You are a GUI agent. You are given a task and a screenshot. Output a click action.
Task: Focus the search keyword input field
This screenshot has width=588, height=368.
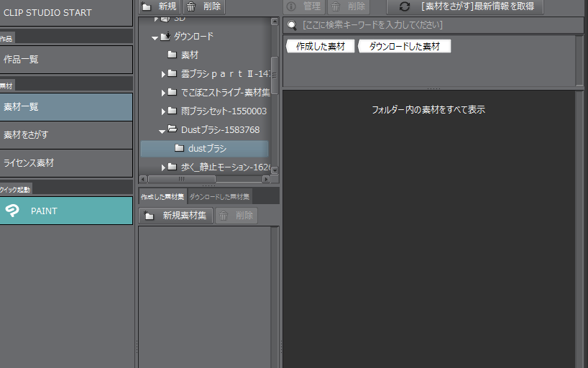433,25
